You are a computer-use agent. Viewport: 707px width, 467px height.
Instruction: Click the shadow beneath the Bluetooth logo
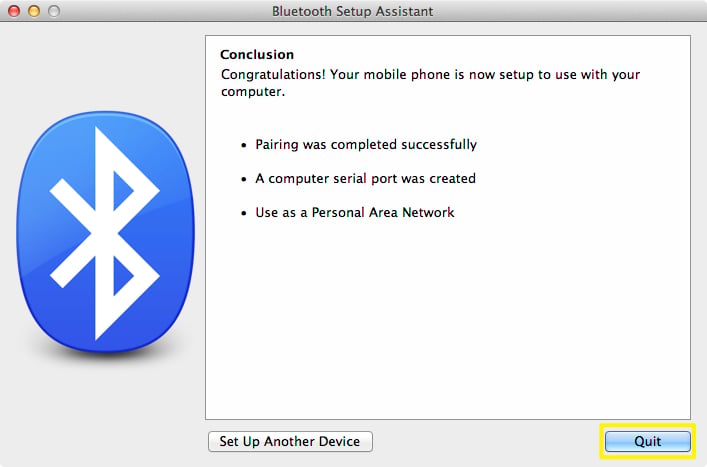pyautogui.click(x=106, y=358)
